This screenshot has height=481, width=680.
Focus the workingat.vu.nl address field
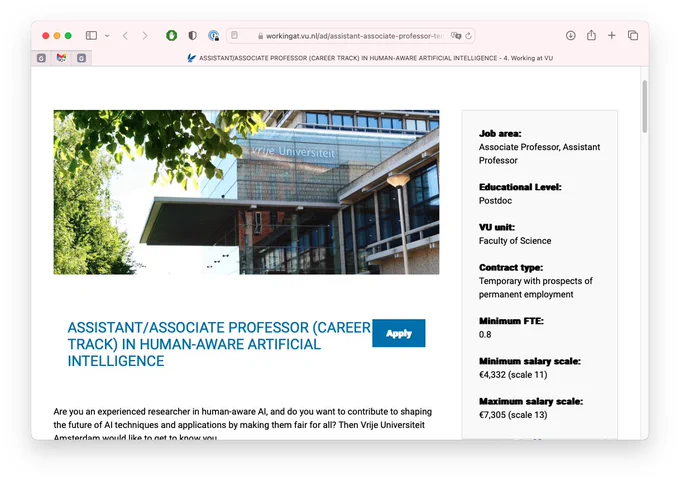pyautogui.click(x=350, y=36)
